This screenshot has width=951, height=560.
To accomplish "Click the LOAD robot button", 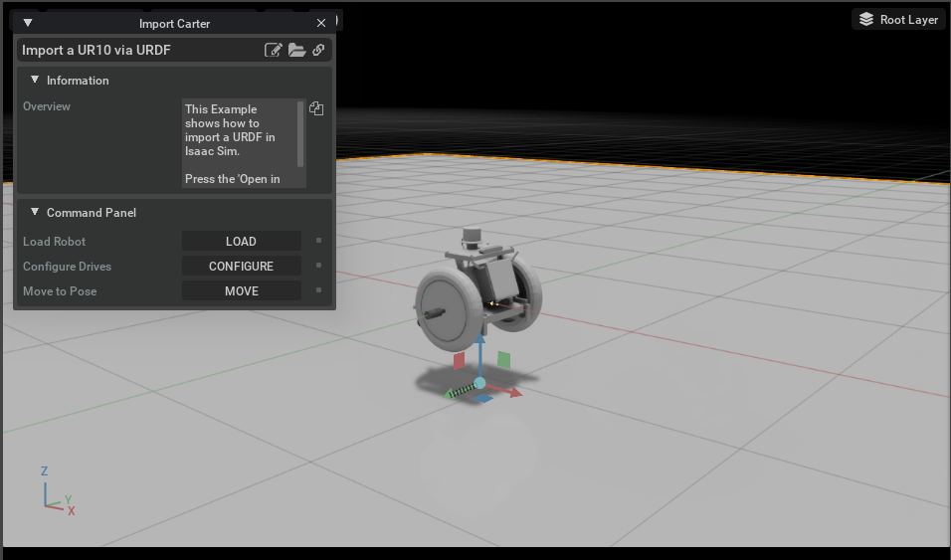I will coord(242,241).
